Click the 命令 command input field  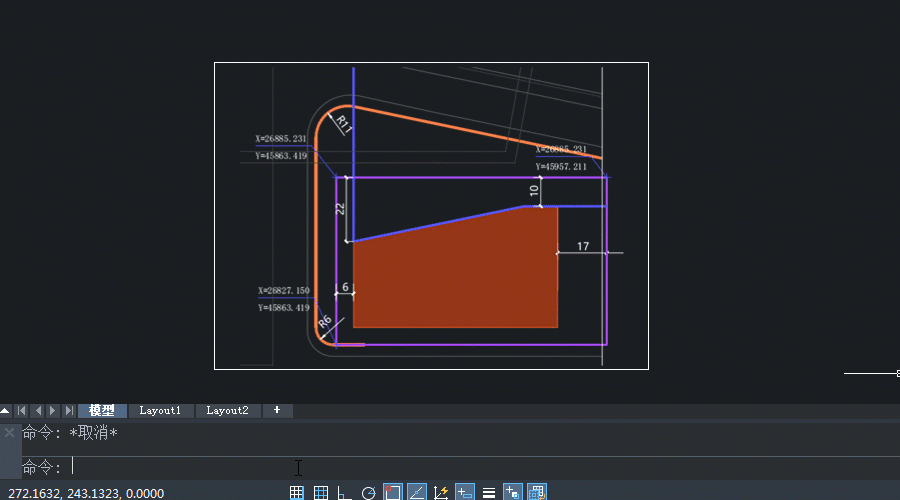[x=400, y=467]
